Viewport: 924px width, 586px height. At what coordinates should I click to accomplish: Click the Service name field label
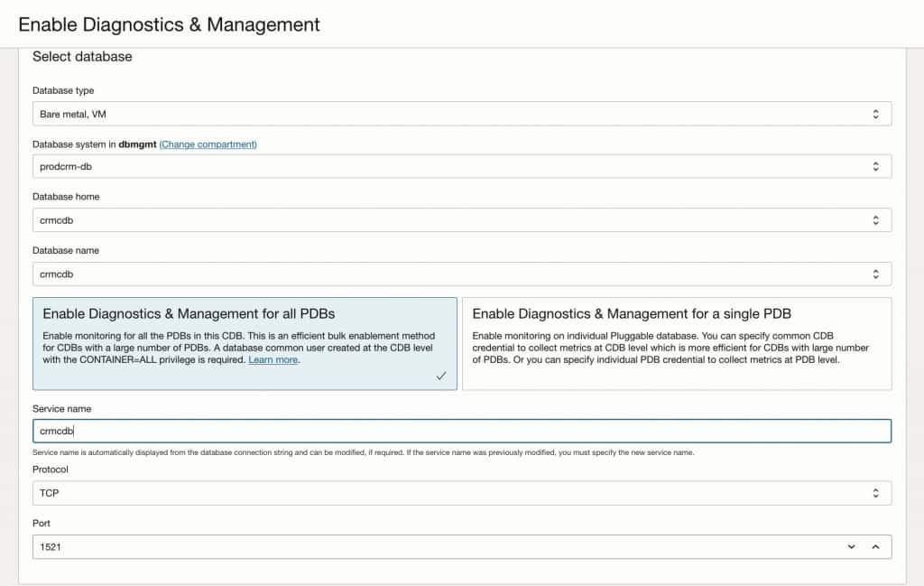coord(61,409)
